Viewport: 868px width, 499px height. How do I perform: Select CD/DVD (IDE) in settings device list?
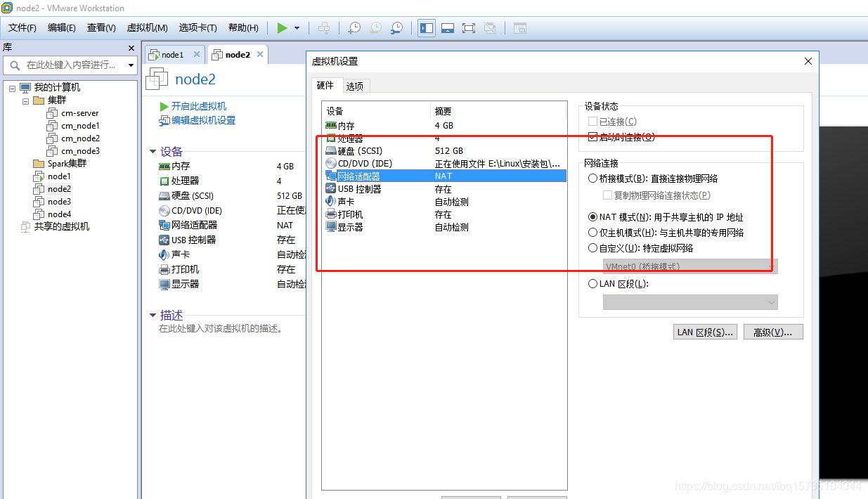click(x=444, y=164)
